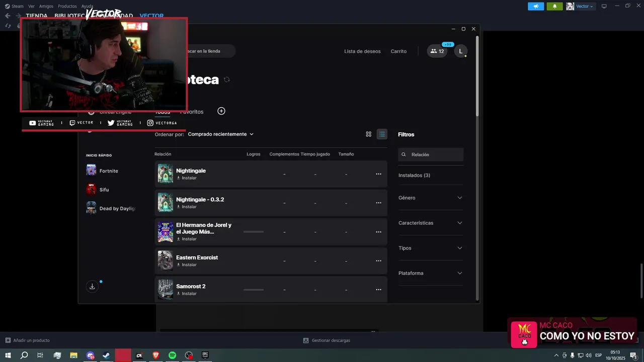Open the Windows Start menu
This screenshot has height=362, width=644.
point(8,355)
